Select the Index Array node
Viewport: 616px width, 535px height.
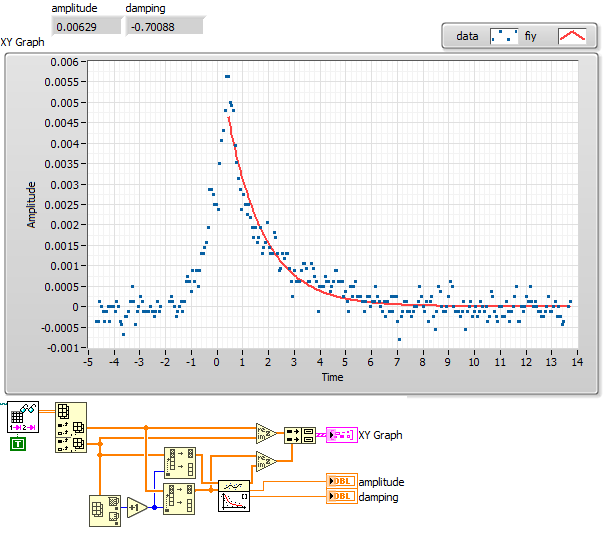(x=71, y=427)
